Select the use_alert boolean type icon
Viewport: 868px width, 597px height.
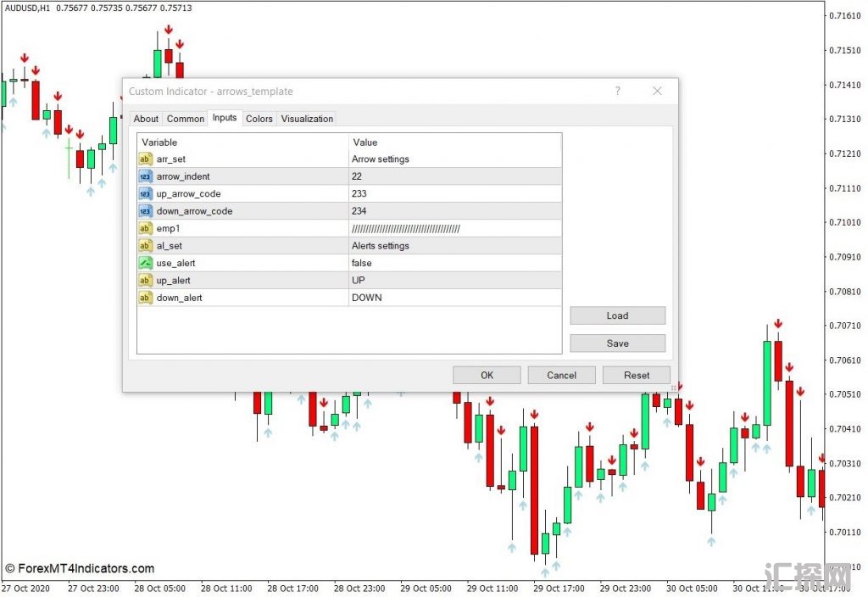[145, 263]
